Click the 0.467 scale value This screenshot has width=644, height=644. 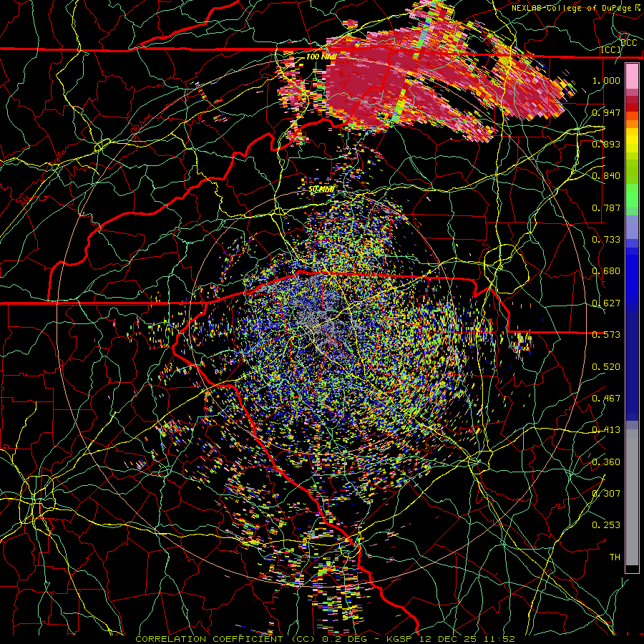tap(606, 399)
